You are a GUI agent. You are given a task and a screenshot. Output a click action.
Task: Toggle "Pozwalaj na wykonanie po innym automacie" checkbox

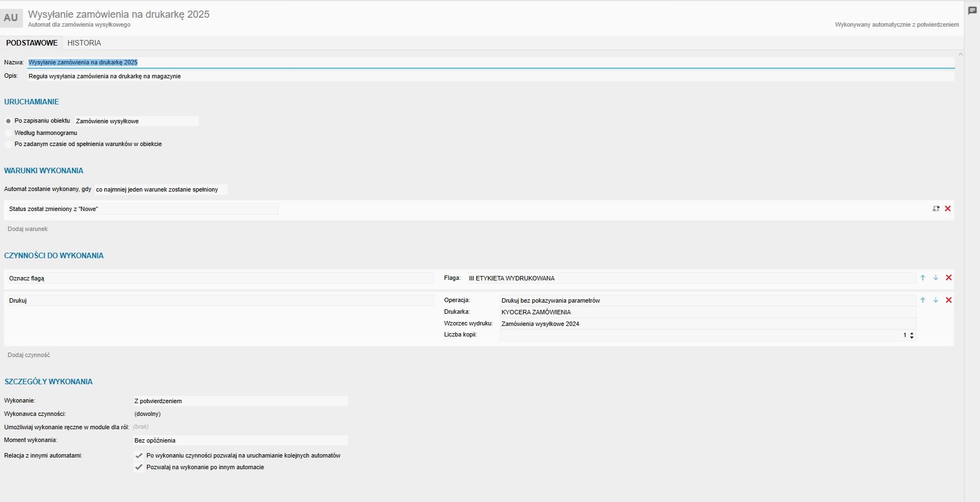click(x=139, y=467)
